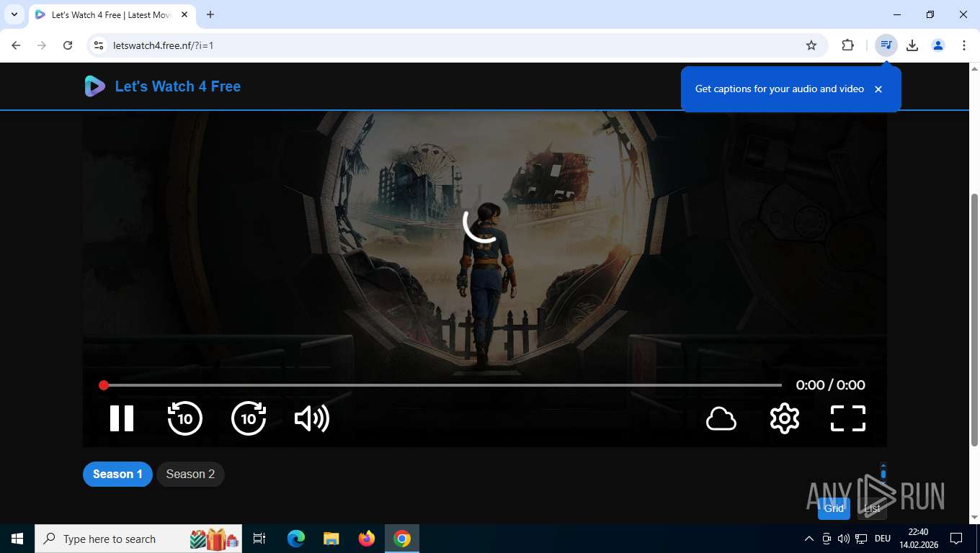Open the Chrome profile icon
Screen dimensions: 980x553
938,45
